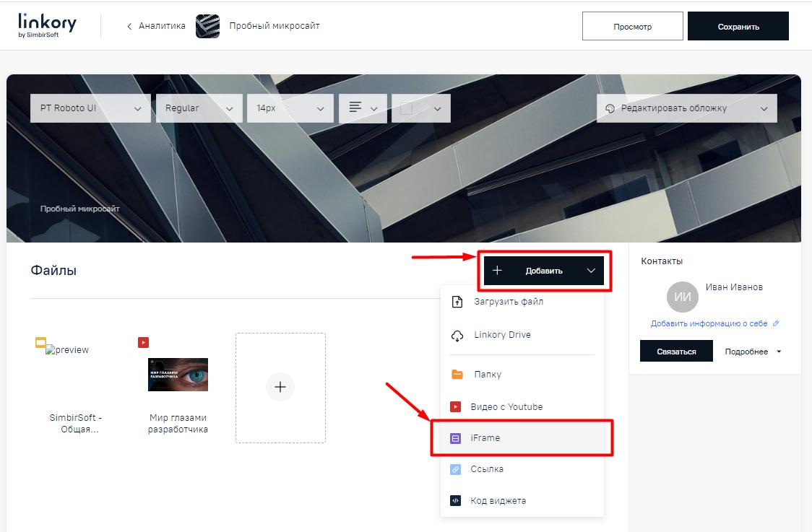Click the empty plus tile to add file
This screenshot has height=532, width=812.
(280, 387)
